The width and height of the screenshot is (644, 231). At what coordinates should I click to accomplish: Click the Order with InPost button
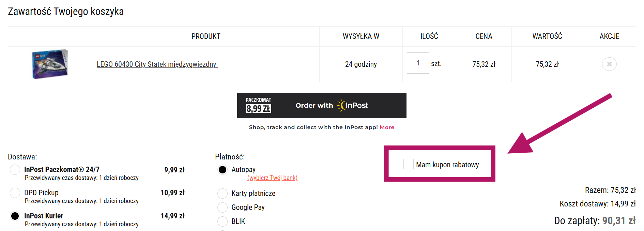[x=322, y=105]
